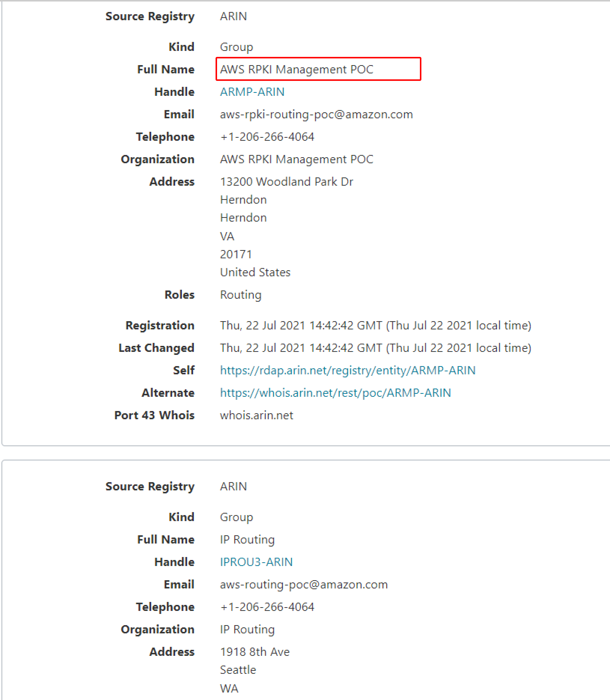Click the IP Routing Full Name value
Image resolution: width=610 pixels, height=700 pixels.
tap(247, 540)
